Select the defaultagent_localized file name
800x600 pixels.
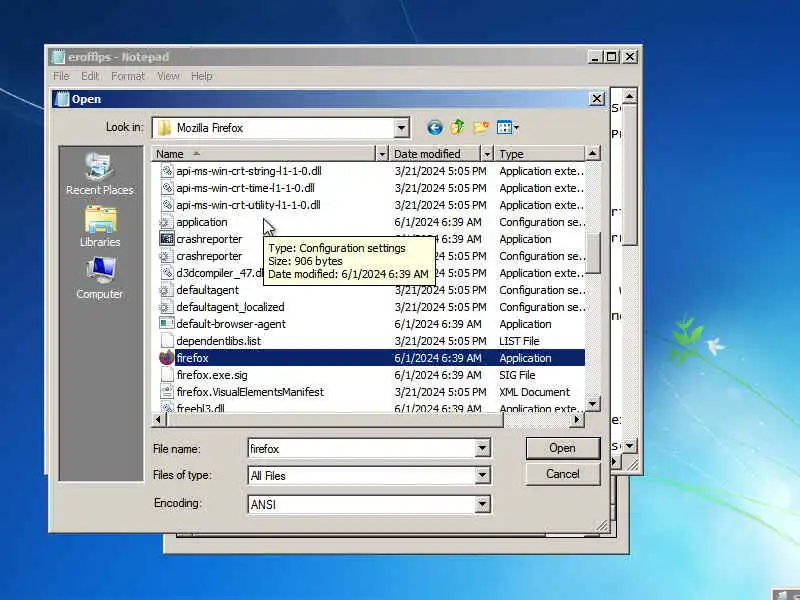(x=230, y=307)
